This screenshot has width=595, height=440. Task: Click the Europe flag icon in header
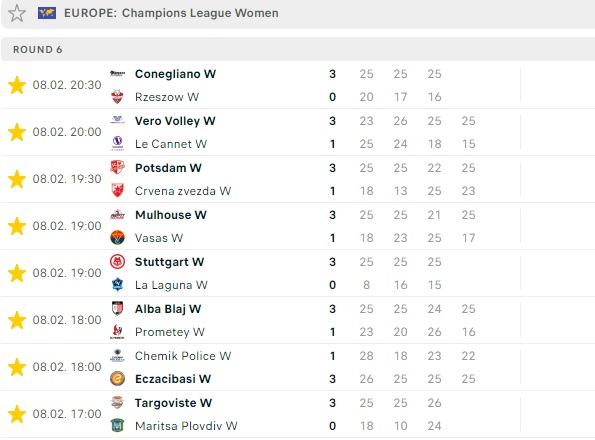click(x=47, y=13)
